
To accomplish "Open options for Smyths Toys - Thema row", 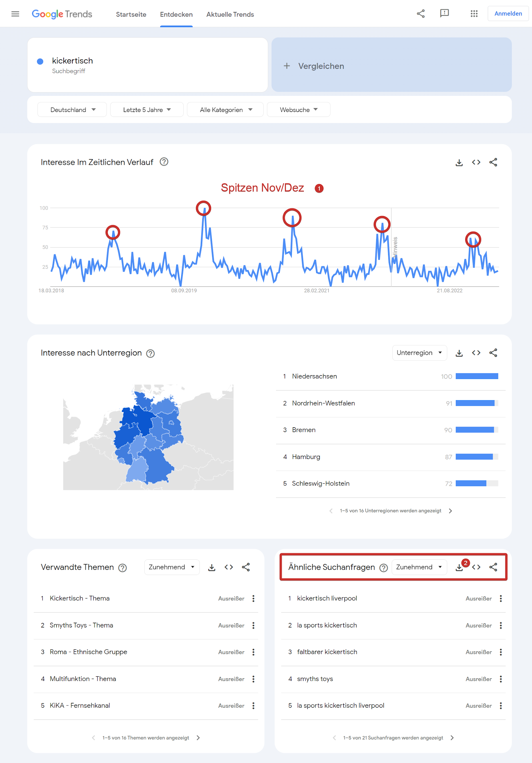I will tap(253, 625).
